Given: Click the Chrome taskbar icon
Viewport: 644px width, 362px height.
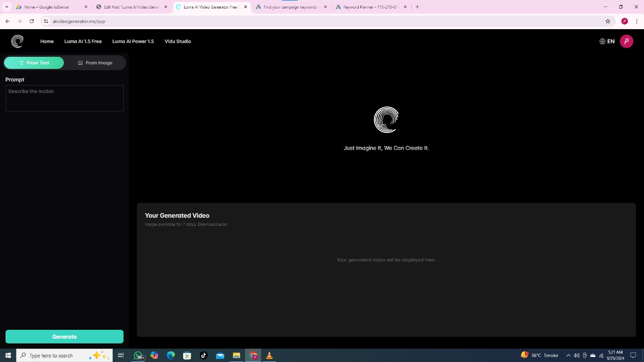Looking at the screenshot, I should [x=253, y=355].
